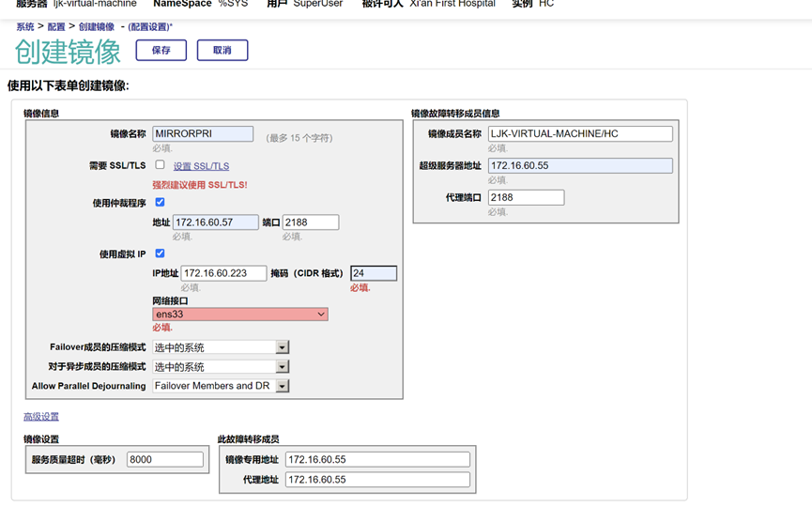The height and width of the screenshot is (522, 812).
Task: Open the 创建镜像 breadcrumb link
Action: click(96, 27)
